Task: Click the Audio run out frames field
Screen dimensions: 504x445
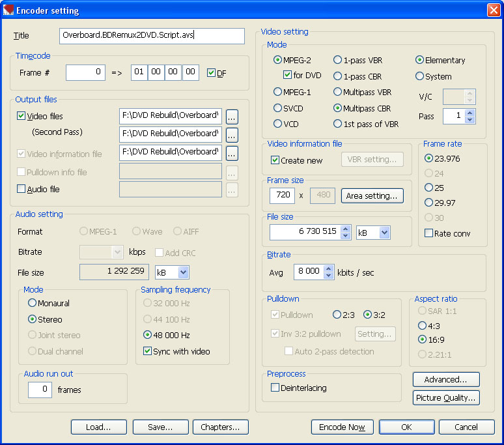Action: coord(40,390)
